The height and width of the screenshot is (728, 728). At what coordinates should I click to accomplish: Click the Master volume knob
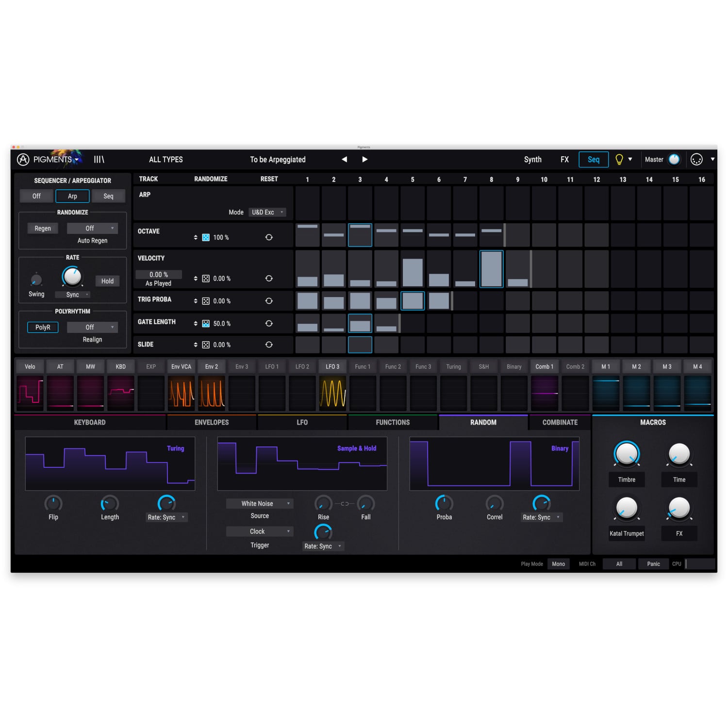pyautogui.click(x=674, y=159)
